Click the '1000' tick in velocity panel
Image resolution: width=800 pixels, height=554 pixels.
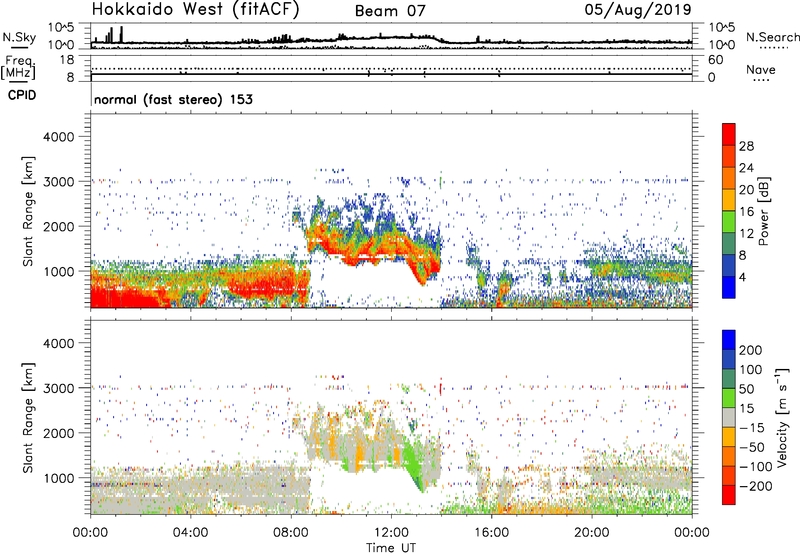[58, 478]
